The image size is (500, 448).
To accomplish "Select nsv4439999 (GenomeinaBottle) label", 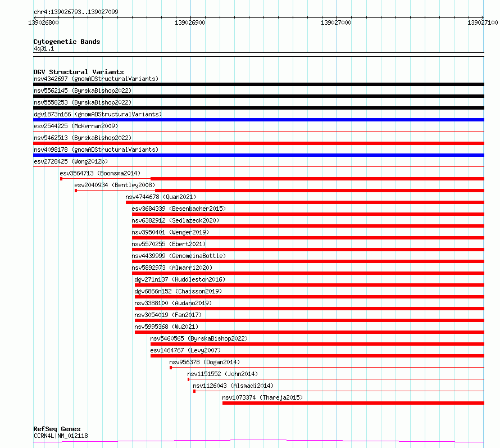I will click(x=179, y=256).
